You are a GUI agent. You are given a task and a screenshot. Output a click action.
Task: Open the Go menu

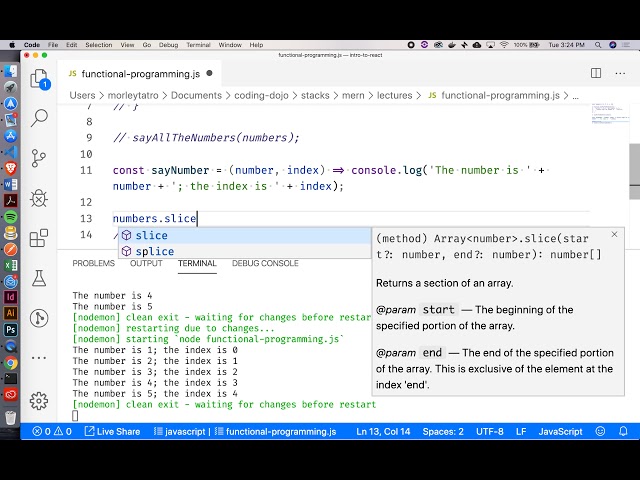click(147, 45)
